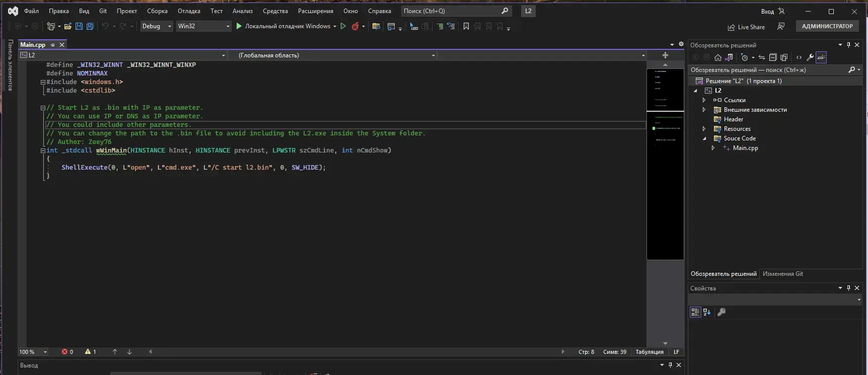
Task: Open the Правка menu
Action: pyautogui.click(x=59, y=11)
